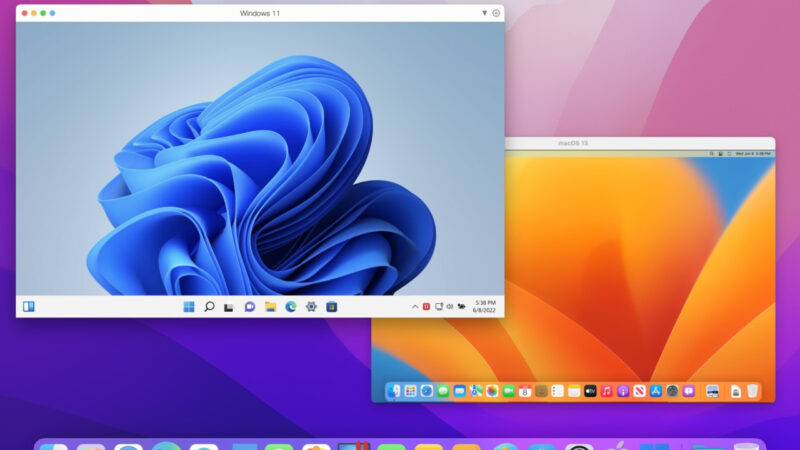Open the Widgets panel on Windows taskbar
This screenshot has height=450, width=800.
29,306
